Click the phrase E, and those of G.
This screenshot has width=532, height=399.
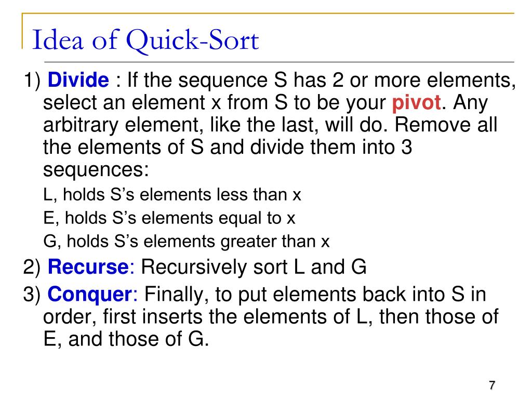(x=126, y=339)
